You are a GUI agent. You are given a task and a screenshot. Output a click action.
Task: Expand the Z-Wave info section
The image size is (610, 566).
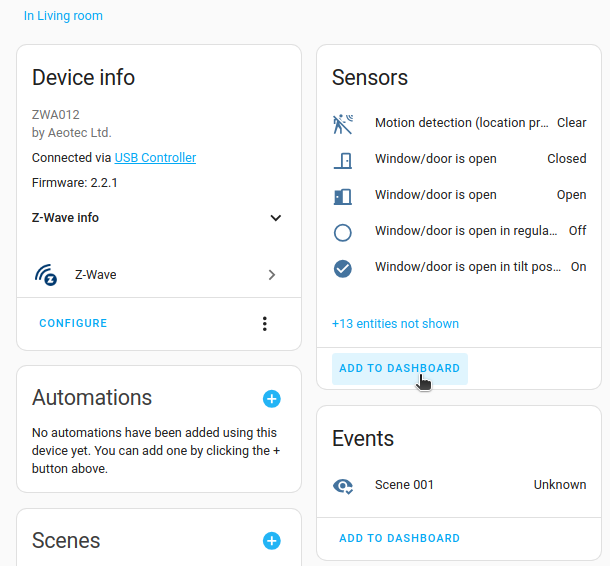[x=276, y=218]
